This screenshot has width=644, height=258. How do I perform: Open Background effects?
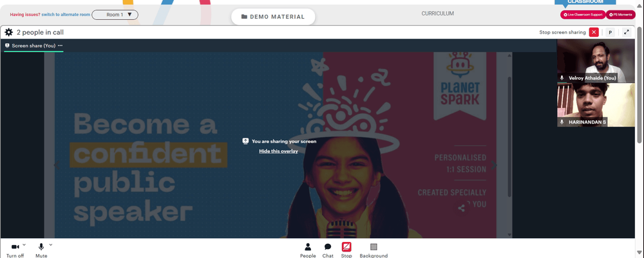374,250
